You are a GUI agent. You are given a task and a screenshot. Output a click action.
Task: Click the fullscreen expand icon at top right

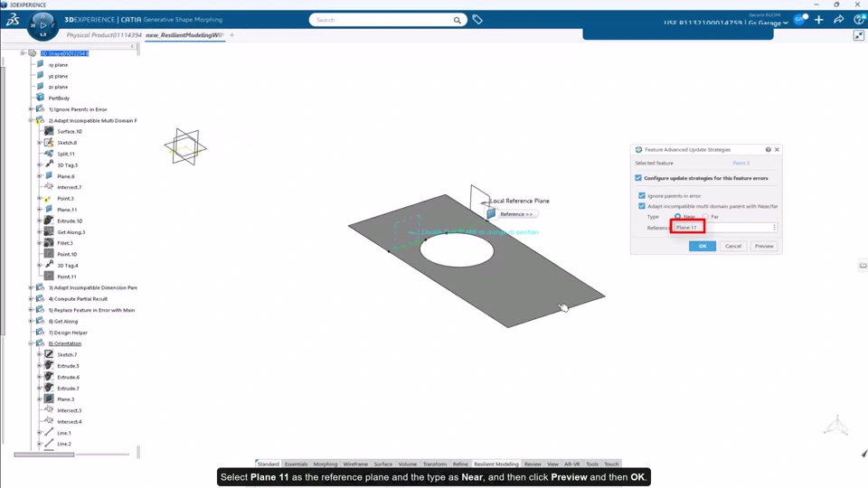tap(859, 35)
